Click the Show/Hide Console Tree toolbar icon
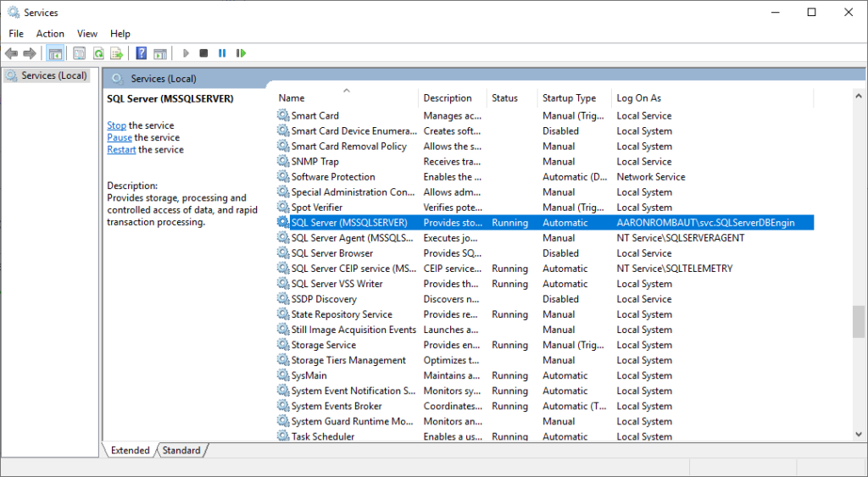Image resolution: width=868 pixels, height=477 pixels. tap(55, 53)
